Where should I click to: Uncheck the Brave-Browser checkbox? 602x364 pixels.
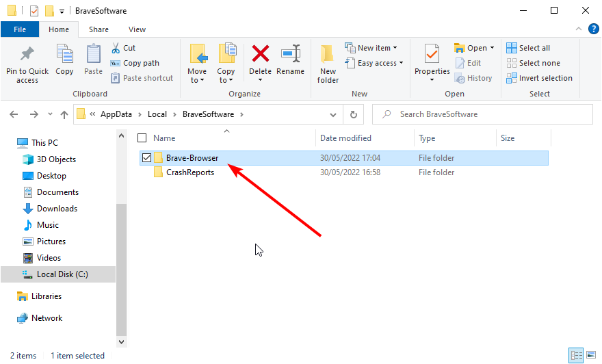point(146,158)
